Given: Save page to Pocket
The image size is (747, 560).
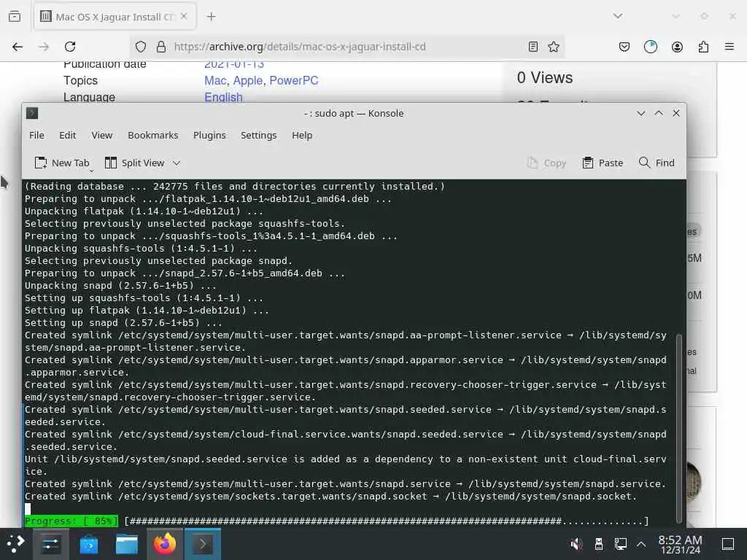Looking at the screenshot, I should [624, 47].
